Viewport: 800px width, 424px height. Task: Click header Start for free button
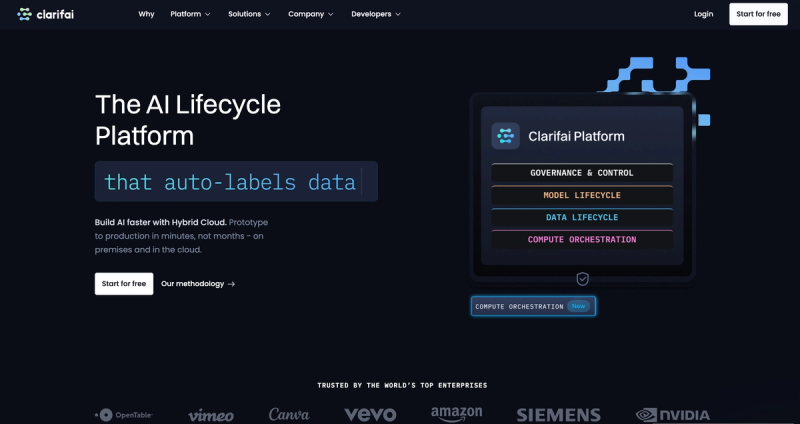tap(758, 14)
